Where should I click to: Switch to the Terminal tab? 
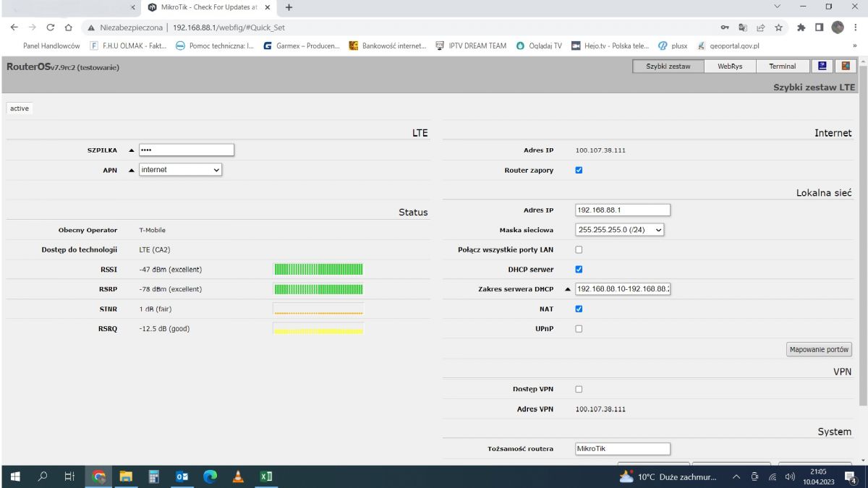tap(783, 66)
